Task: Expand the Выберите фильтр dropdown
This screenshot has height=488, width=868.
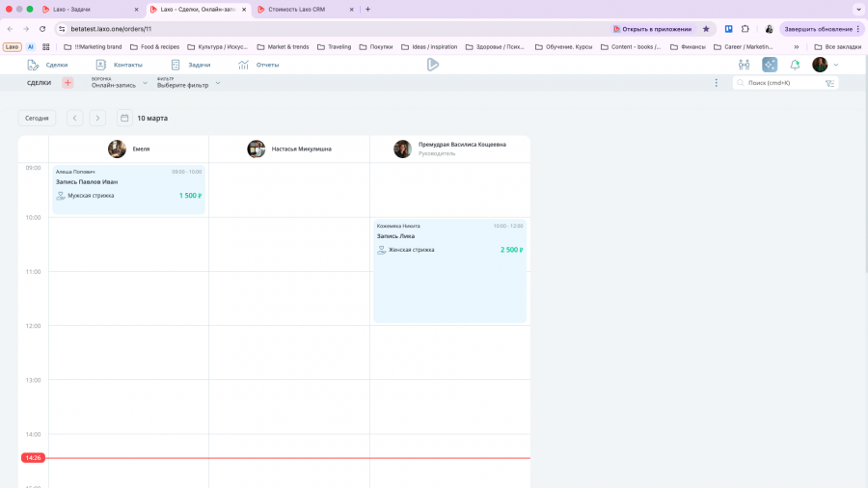Action: pyautogui.click(x=188, y=83)
